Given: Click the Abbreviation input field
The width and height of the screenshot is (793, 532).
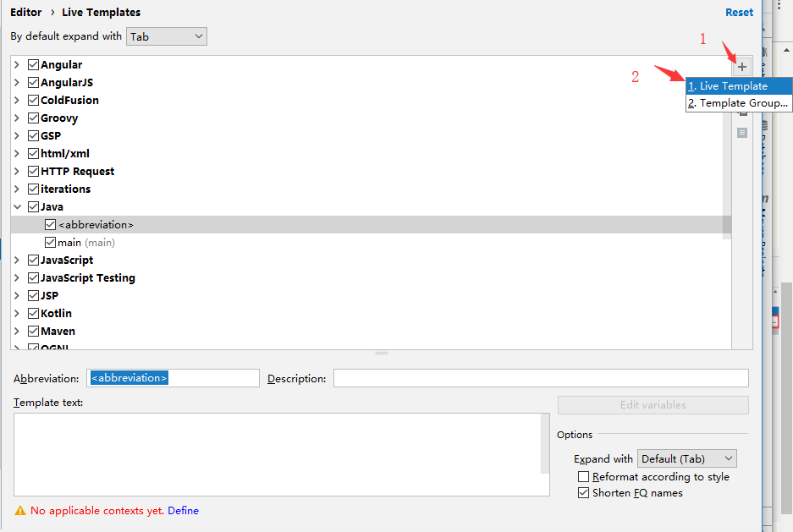Looking at the screenshot, I should pyautogui.click(x=173, y=378).
